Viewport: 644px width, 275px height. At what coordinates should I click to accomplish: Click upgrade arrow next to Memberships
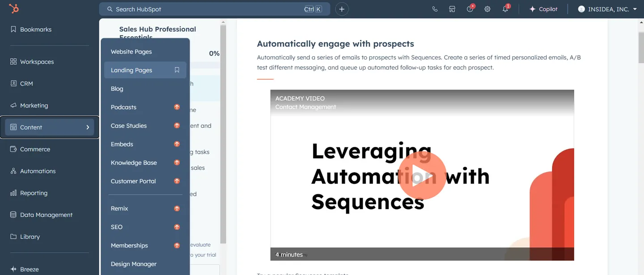point(177,246)
